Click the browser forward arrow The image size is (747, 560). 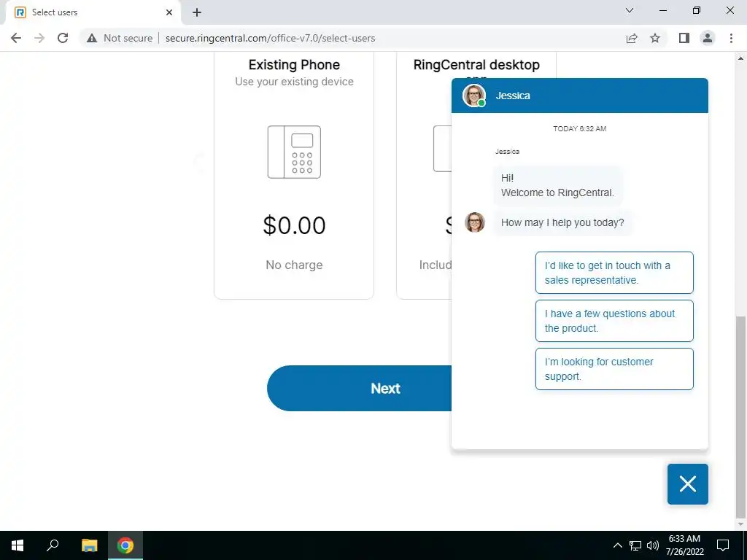[39, 38]
